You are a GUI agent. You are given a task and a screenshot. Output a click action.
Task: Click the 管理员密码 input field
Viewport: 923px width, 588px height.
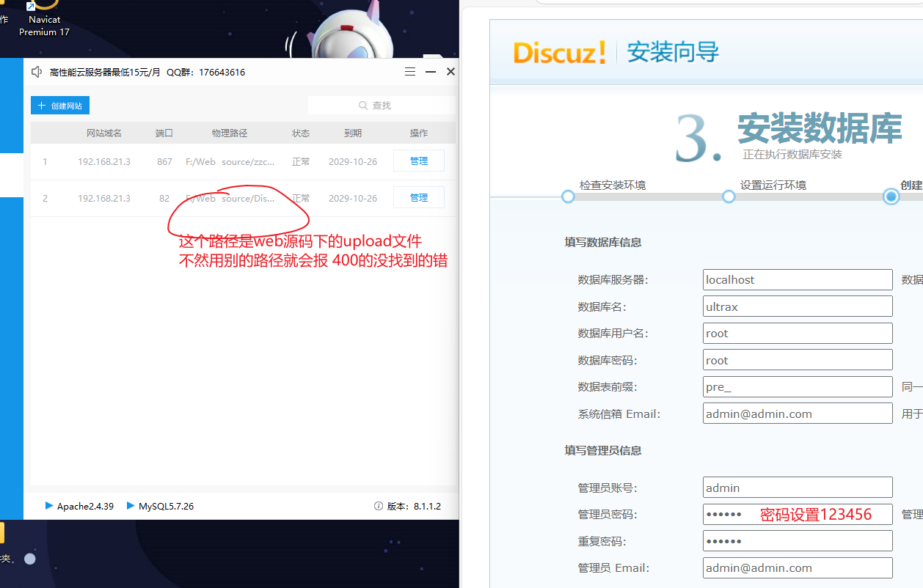tap(798, 514)
